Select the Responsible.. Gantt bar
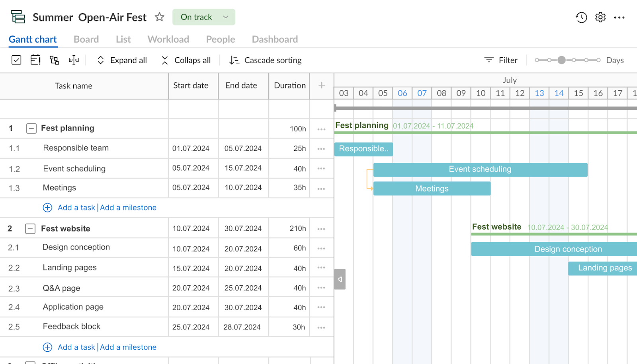Image resolution: width=637 pixels, height=364 pixels. coord(363,149)
